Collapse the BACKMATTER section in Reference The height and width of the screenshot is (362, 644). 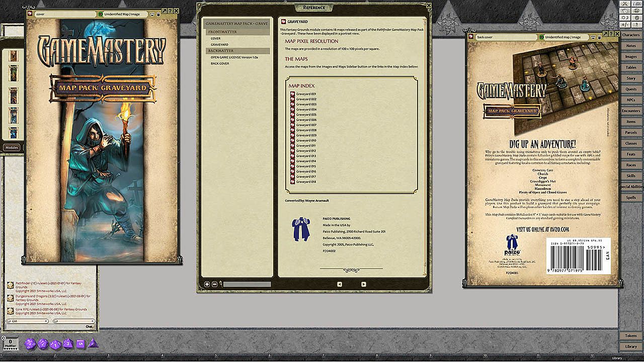pyautogui.click(x=237, y=51)
